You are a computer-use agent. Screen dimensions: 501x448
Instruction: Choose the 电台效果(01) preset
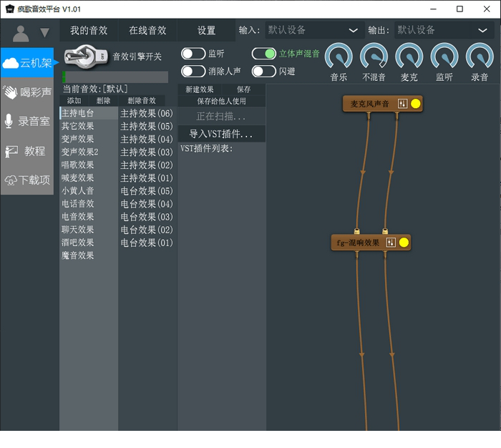coord(147,243)
